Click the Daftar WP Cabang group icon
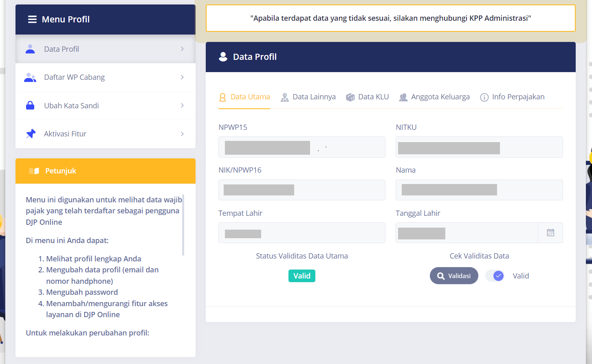The height and width of the screenshot is (364, 592). (x=30, y=77)
